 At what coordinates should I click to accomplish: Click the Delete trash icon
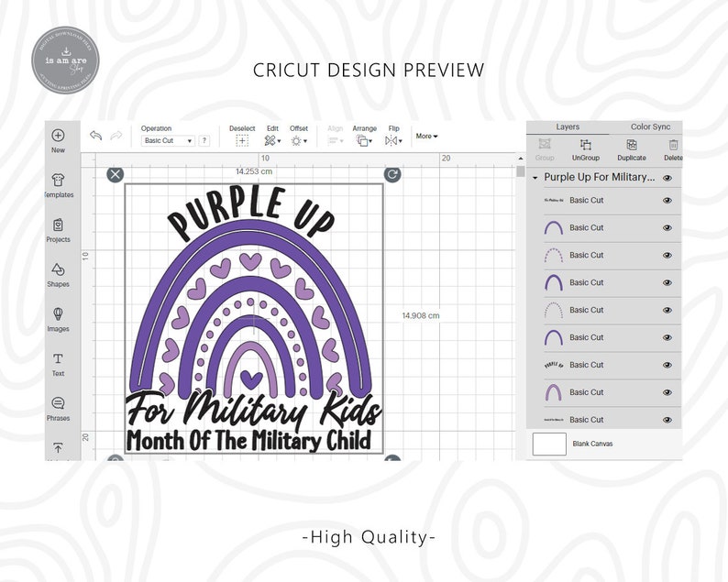[673, 145]
